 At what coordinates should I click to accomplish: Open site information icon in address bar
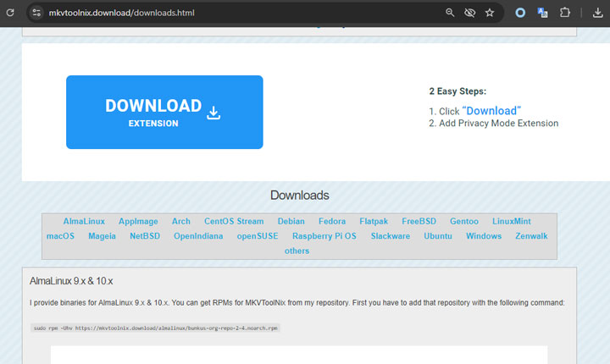tap(36, 13)
